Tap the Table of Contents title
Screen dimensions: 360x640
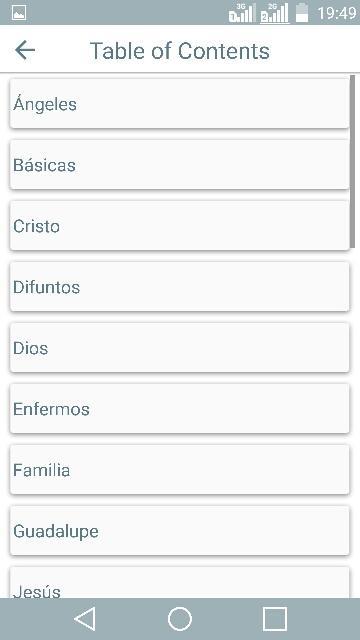pos(180,51)
